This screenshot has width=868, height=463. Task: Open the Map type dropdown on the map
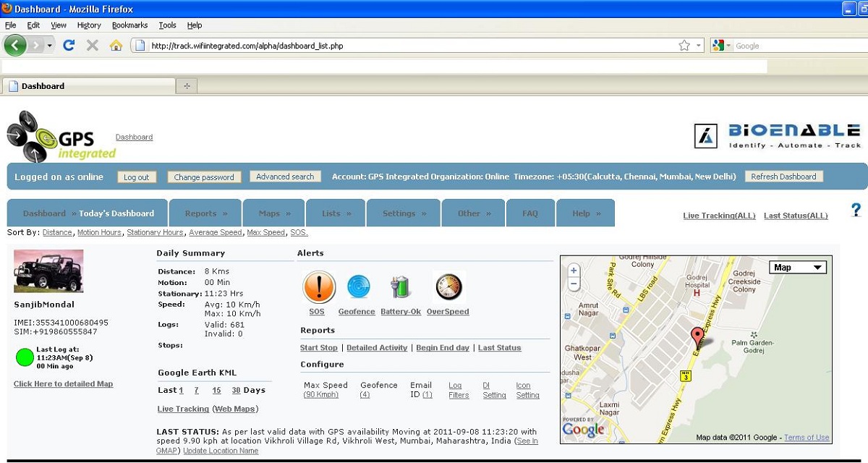click(x=798, y=267)
